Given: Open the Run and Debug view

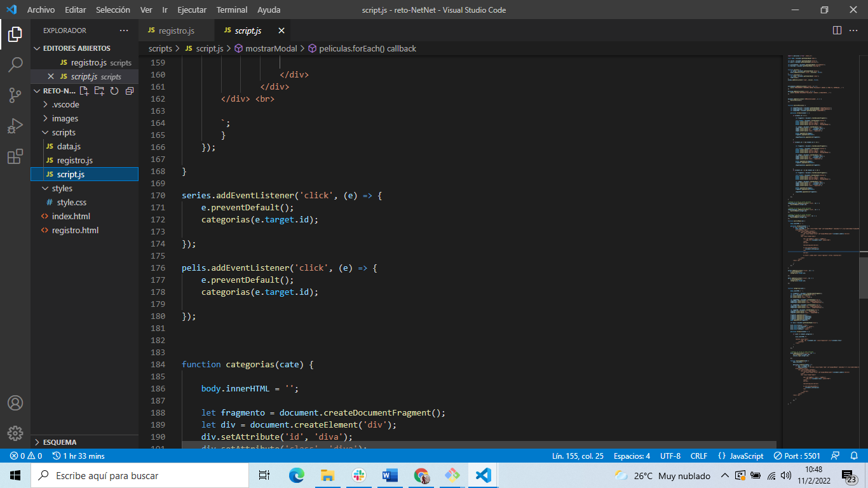Looking at the screenshot, I should pos(15,126).
